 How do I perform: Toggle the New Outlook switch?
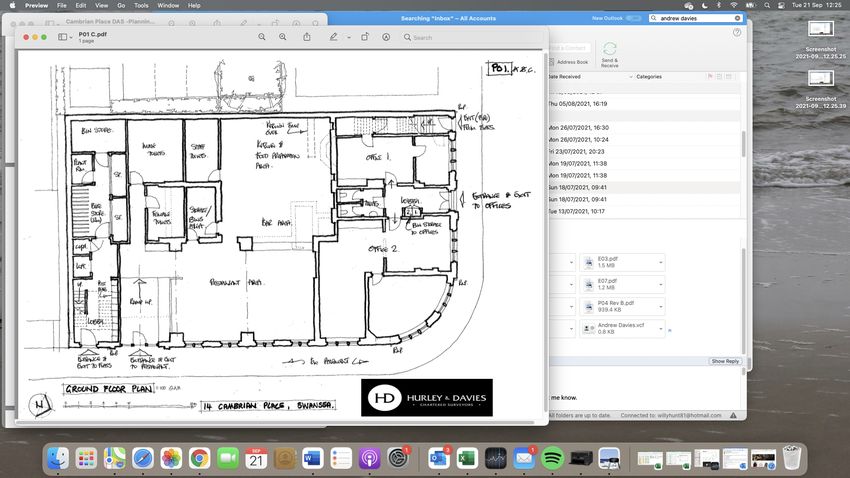click(x=633, y=18)
